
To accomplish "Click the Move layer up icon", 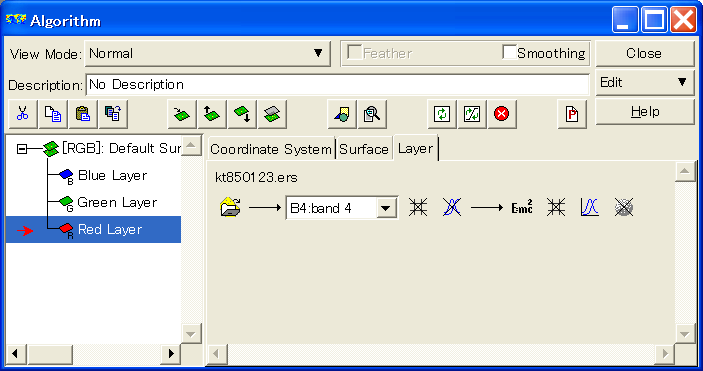I will click(x=212, y=114).
